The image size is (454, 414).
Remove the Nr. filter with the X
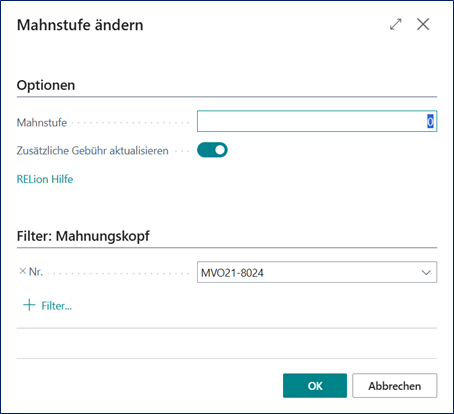[x=22, y=271]
